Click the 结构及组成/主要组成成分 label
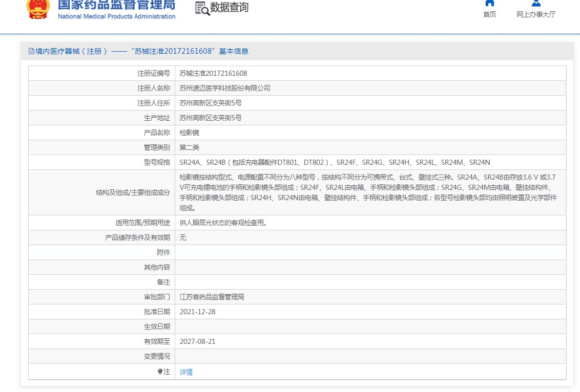 tap(133, 192)
